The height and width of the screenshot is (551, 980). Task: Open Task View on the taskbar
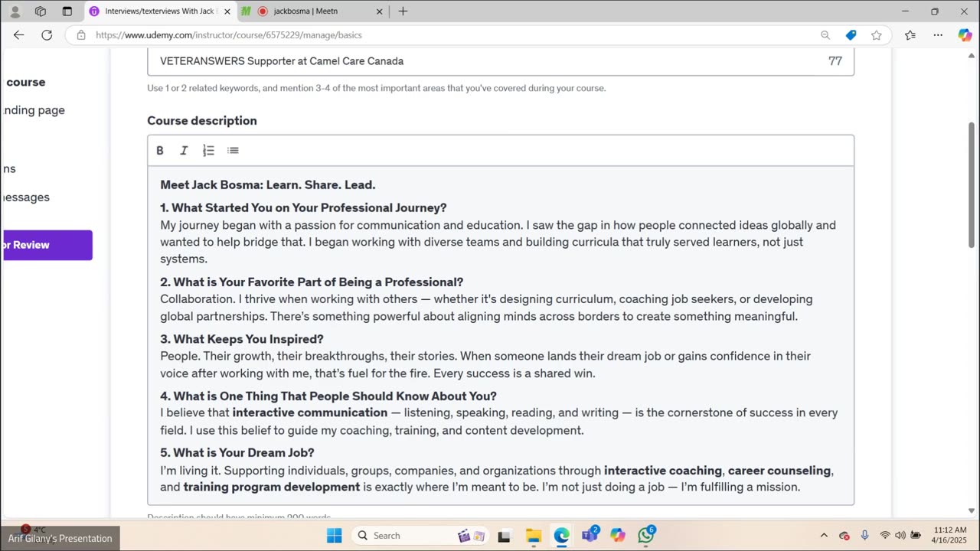coord(505,536)
